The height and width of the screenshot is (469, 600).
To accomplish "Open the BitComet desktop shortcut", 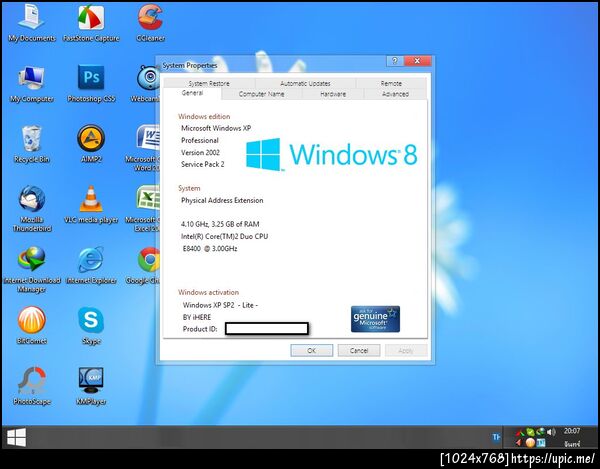I will tap(31, 326).
